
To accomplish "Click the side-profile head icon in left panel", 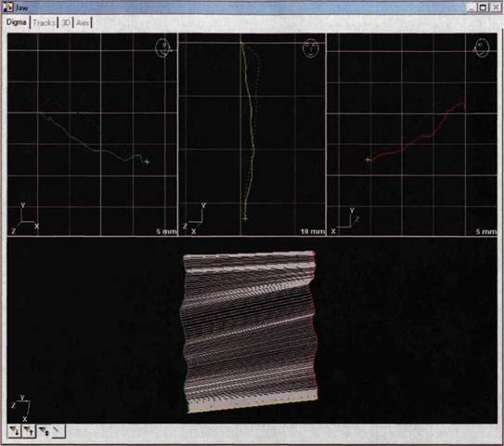I will 163,48.
